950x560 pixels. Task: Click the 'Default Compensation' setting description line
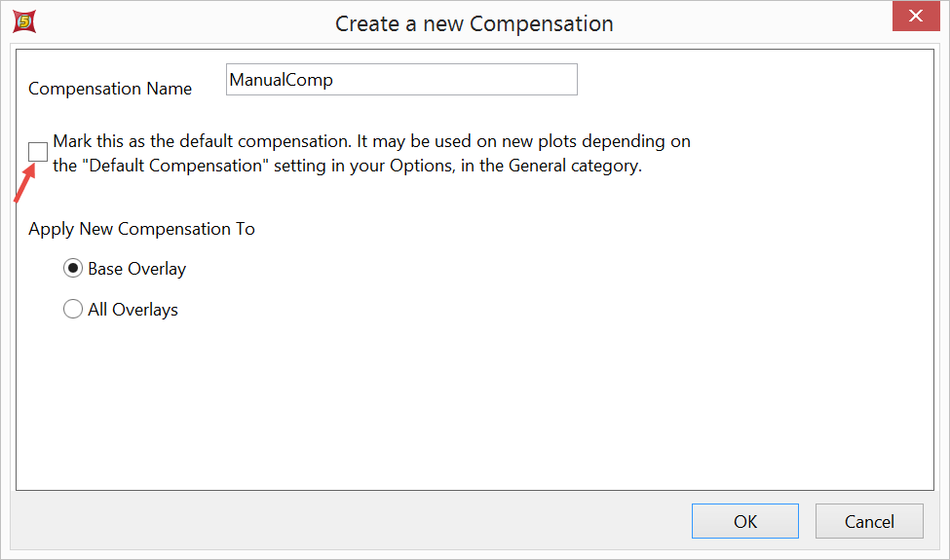[347, 166]
